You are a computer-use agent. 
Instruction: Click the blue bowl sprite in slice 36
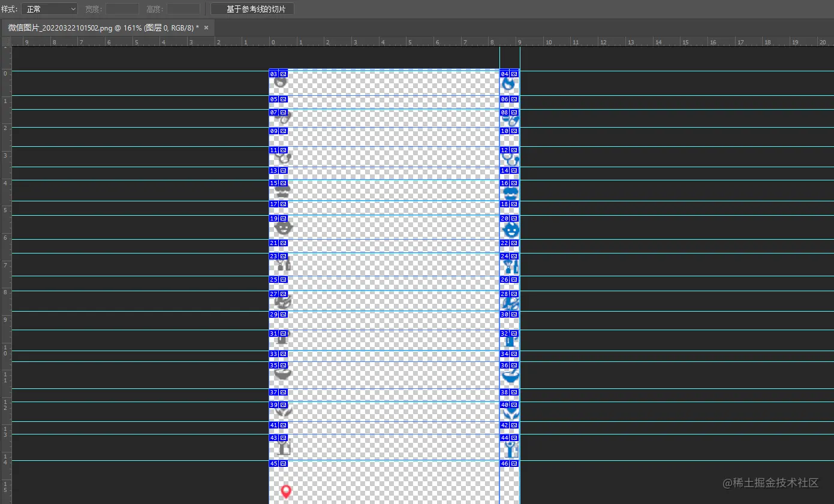pyautogui.click(x=511, y=376)
